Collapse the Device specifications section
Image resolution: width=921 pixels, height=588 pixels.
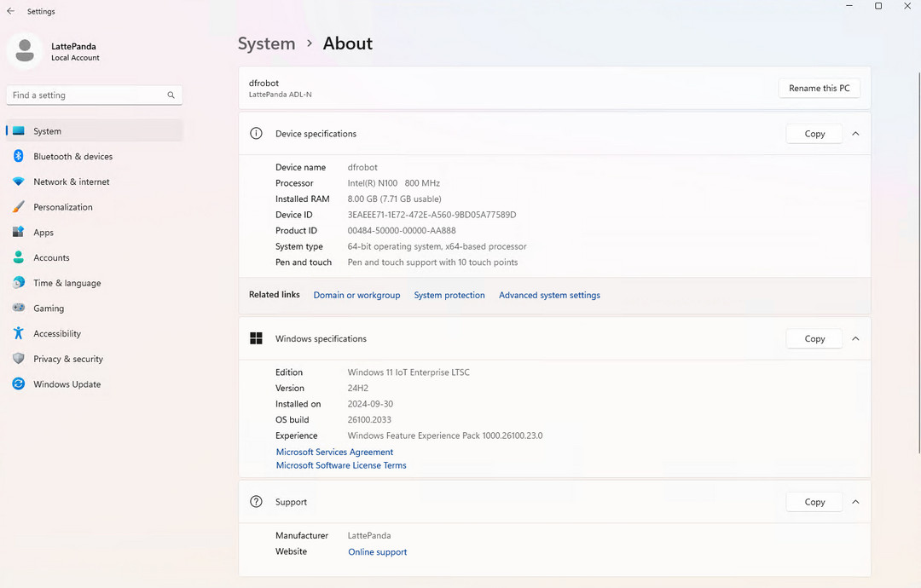[x=855, y=134]
